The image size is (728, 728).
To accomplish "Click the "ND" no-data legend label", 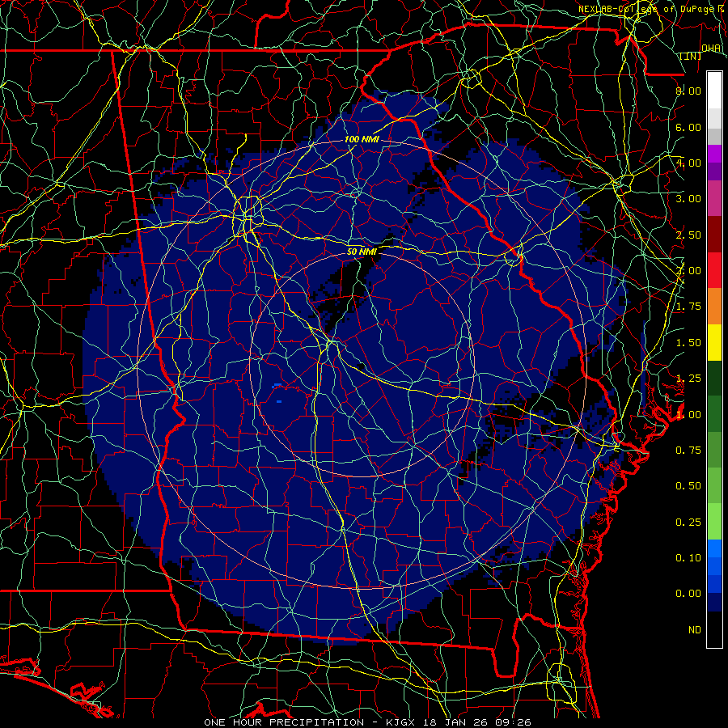I will point(695,630).
